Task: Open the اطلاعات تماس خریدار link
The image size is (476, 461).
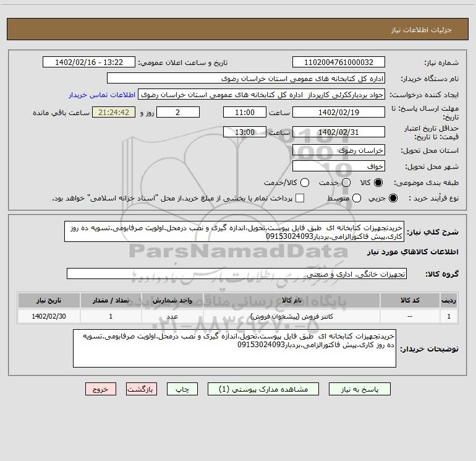Action: pyautogui.click(x=102, y=95)
